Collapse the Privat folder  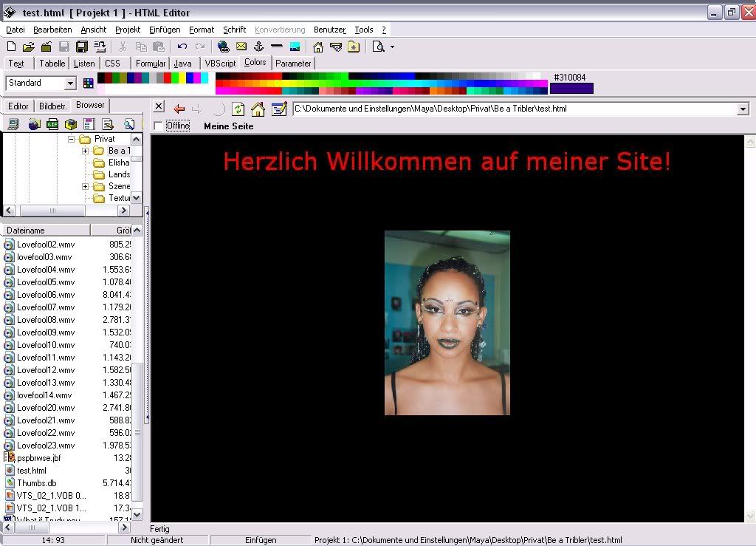click(x=72, y=139)
